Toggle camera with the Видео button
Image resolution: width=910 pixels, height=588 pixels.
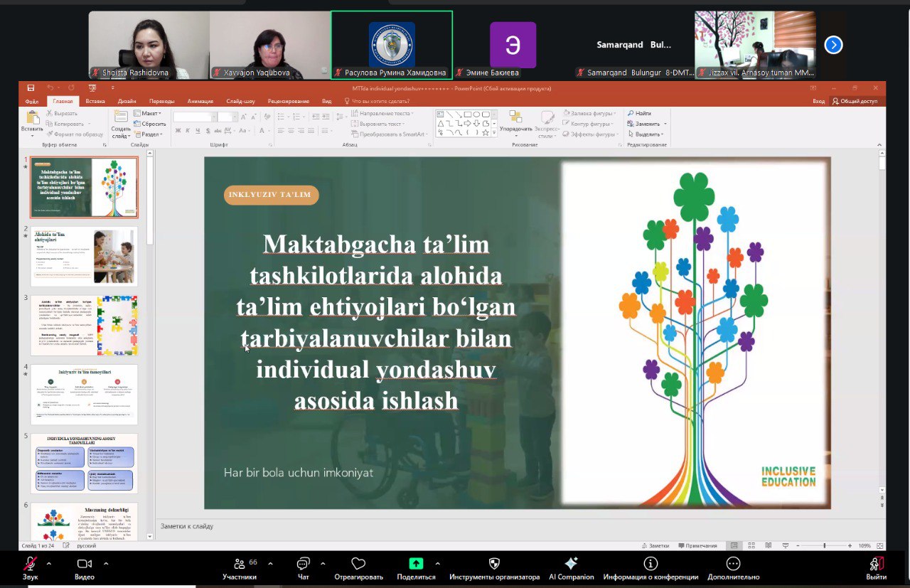(84, 564)
